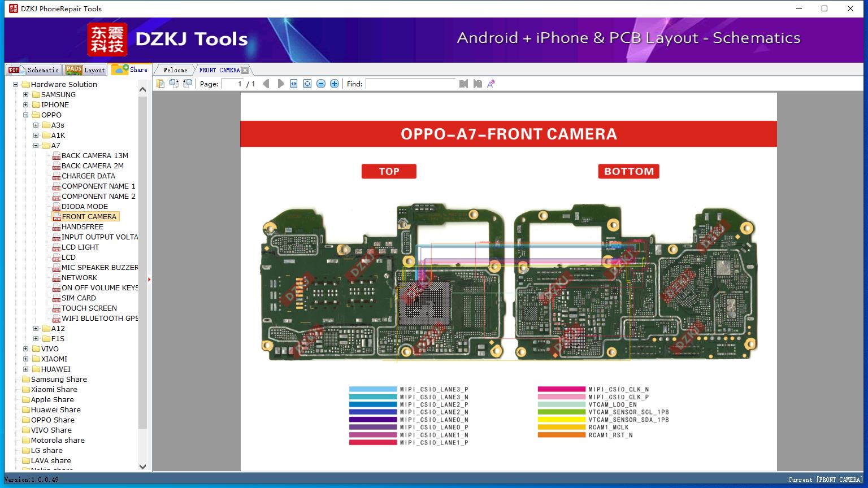Collapse the A7 folder
The height and width of the screenshot is (488, 868).
[36, 146]
